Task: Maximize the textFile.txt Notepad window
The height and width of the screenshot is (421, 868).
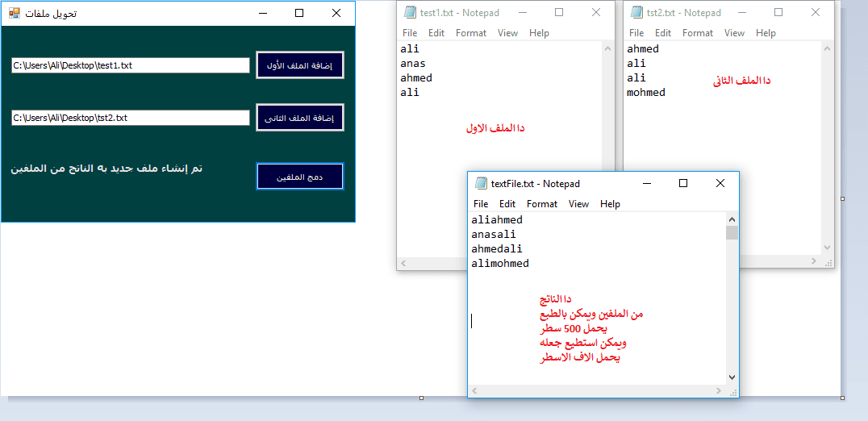Action: [x=683, y=183]
